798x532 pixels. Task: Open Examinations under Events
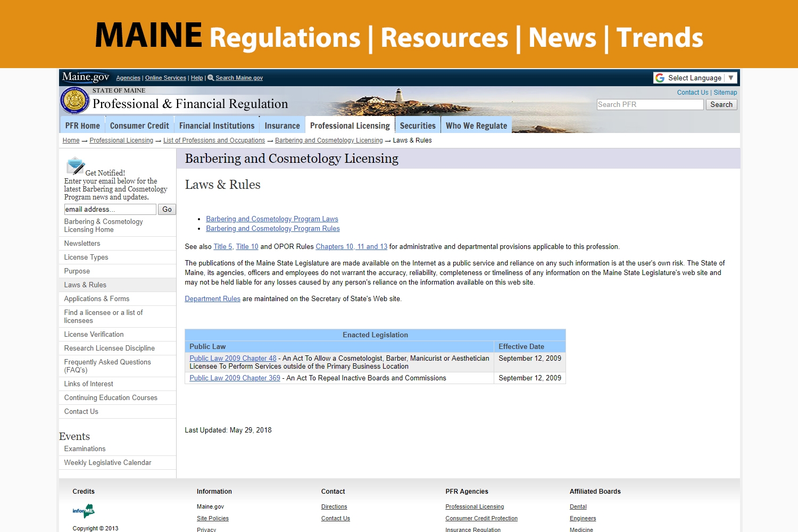pyautogui.click(x=118, y=448)
